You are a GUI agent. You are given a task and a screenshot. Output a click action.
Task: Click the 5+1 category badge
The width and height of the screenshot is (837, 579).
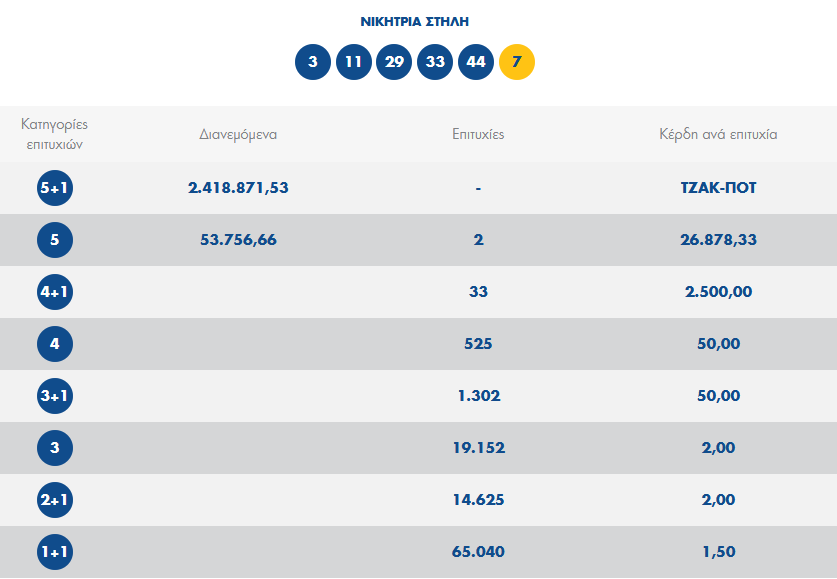[55, 188]
